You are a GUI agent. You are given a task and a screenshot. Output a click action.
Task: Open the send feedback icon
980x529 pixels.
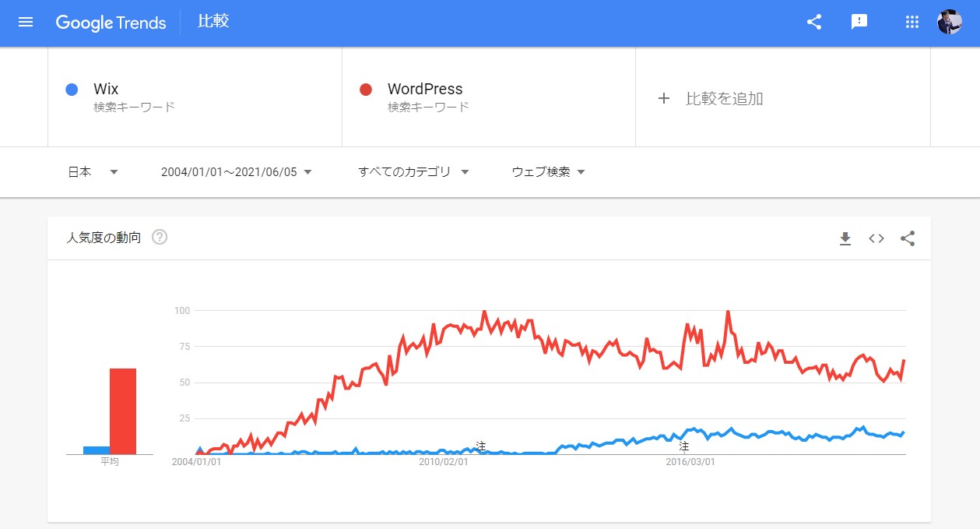tap(859, 22)
